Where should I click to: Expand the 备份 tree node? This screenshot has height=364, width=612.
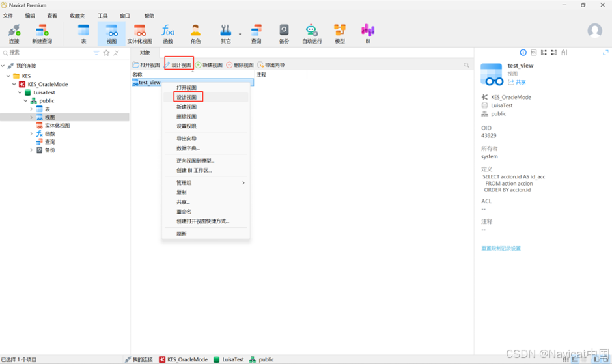(x=31, y=150)
